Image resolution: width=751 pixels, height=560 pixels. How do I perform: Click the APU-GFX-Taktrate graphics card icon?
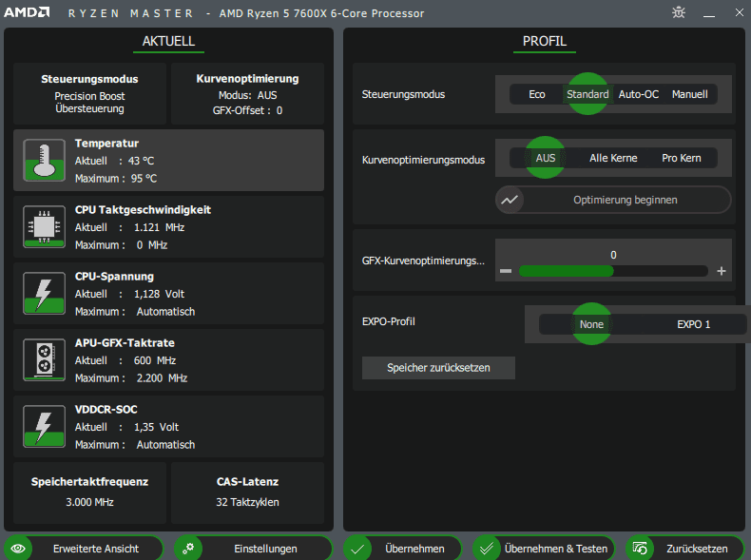click(44, 359)
